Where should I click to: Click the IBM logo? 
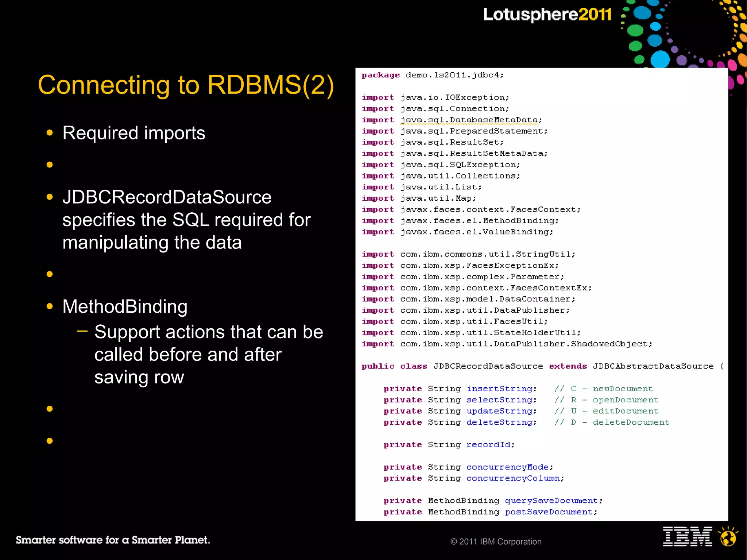pos(687,536)
